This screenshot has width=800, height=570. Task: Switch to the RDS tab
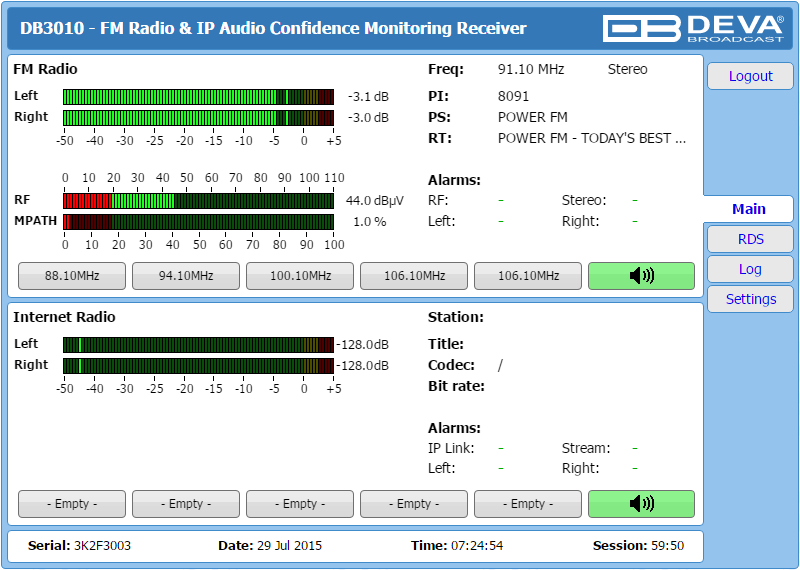point(750,239)
